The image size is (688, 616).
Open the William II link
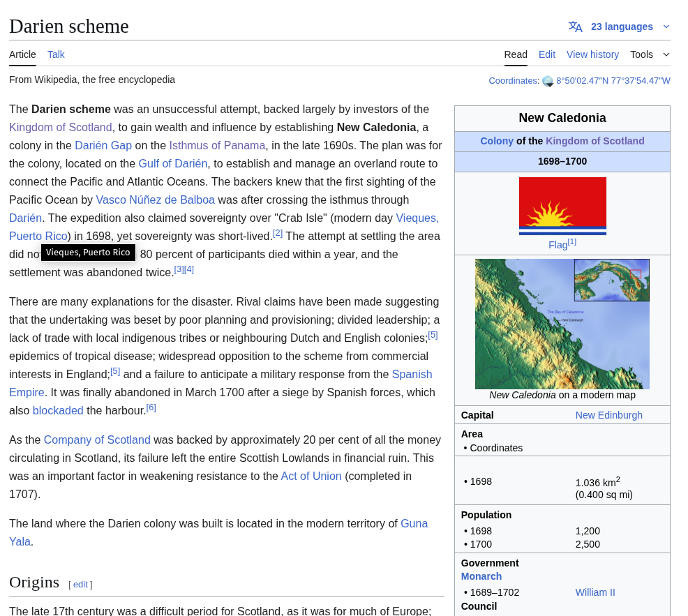595,592
